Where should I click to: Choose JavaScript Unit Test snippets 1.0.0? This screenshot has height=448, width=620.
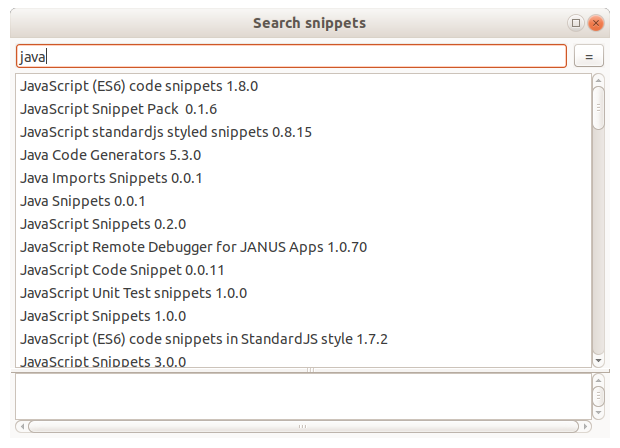click(x=133, y=293)
